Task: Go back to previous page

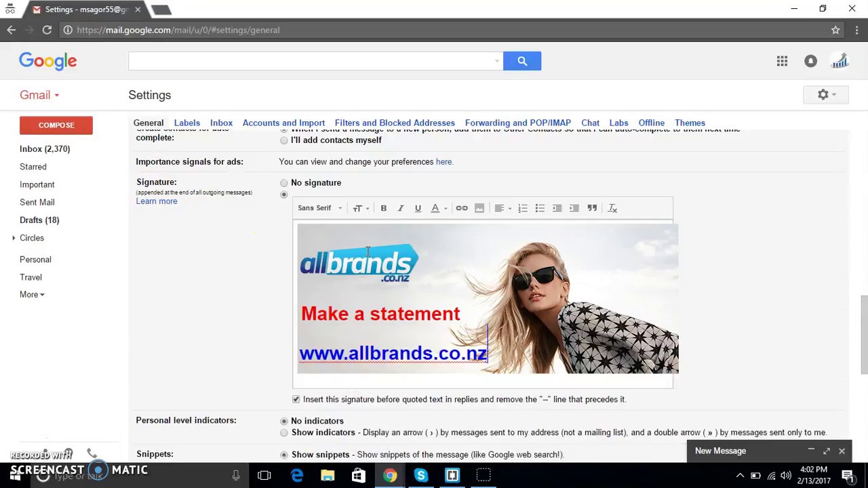Action: pos(12,30)
